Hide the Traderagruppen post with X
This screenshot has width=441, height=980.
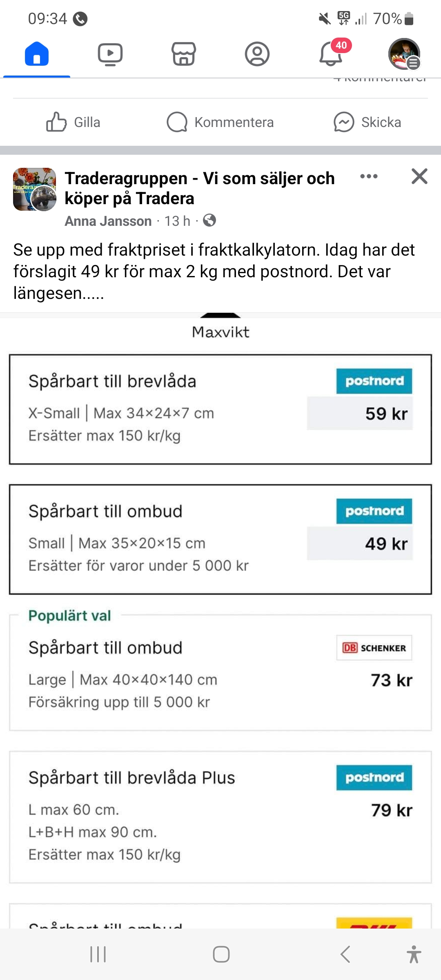[x=419, y=176]
